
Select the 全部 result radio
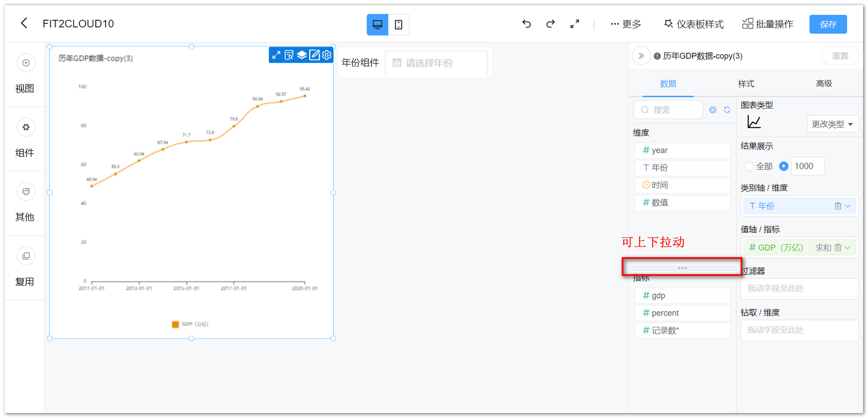pyautogui.click(x=748, y=166)
